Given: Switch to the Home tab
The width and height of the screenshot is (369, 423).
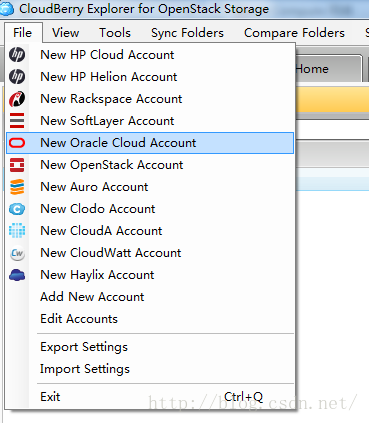Looking at the screenshot, I should pyautogui.click(x=328, y=69).
